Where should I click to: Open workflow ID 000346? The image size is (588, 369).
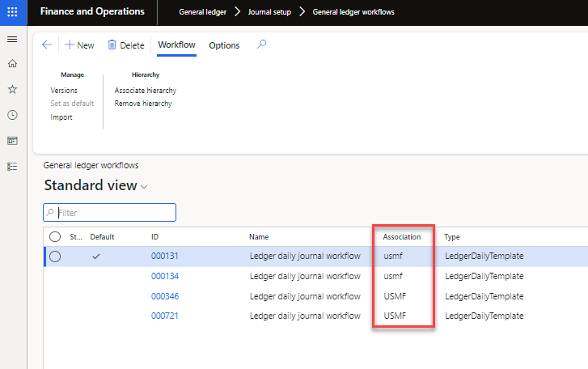[165, 296]
